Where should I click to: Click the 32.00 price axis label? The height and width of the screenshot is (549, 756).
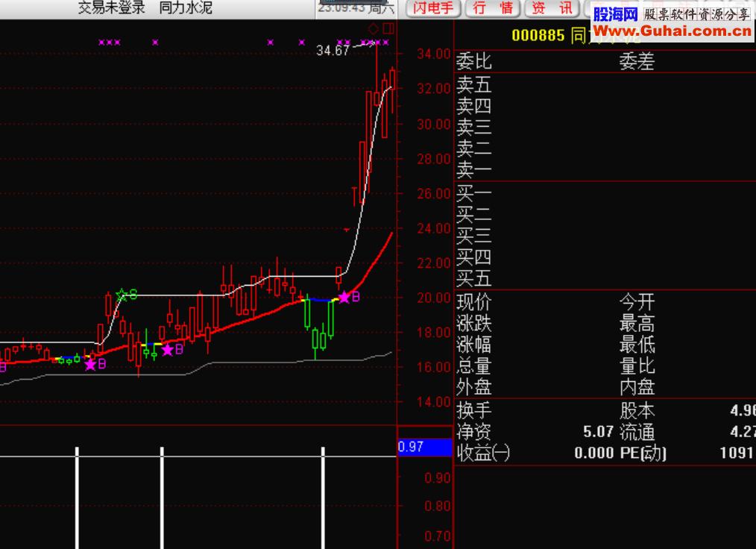pyautogui.click(x=433, y=89)
